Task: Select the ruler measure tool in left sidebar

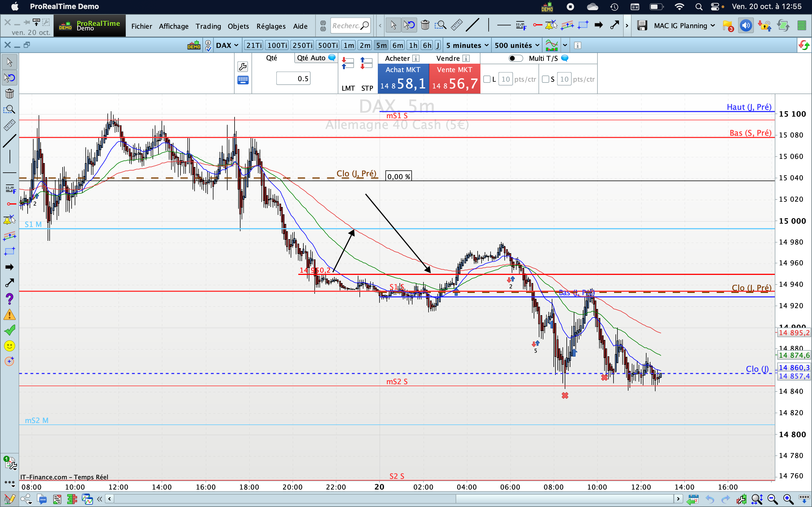Action: [x=9, y=125]
